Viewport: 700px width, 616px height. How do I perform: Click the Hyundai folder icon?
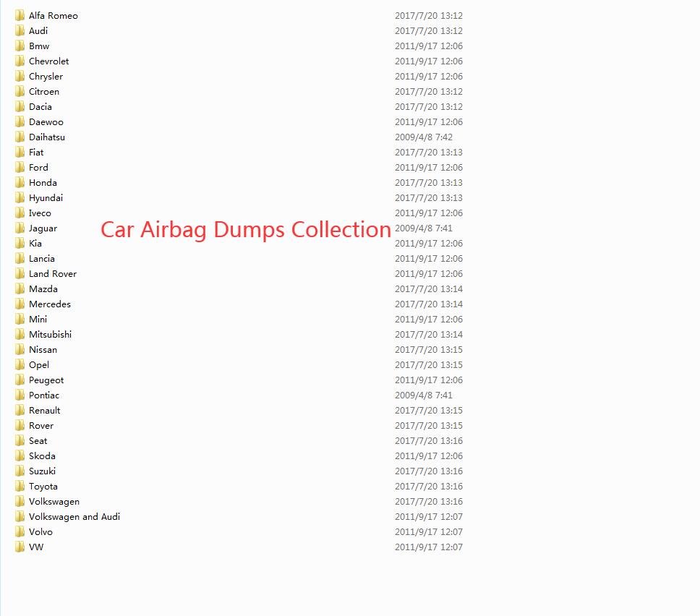pos(20,198)
